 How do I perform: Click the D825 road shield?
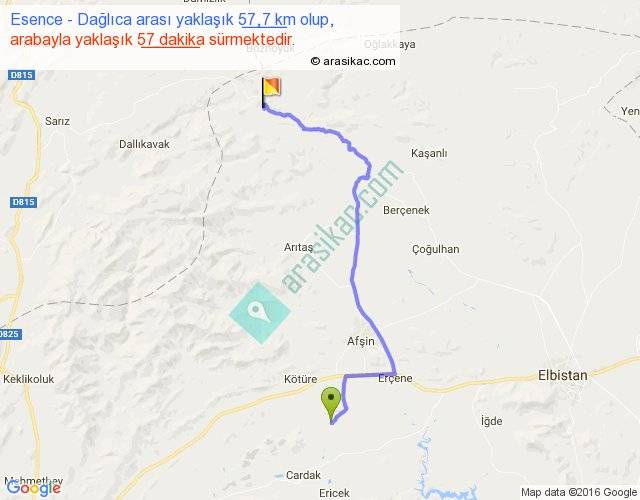pyautogui.click(x=10, y=334)
